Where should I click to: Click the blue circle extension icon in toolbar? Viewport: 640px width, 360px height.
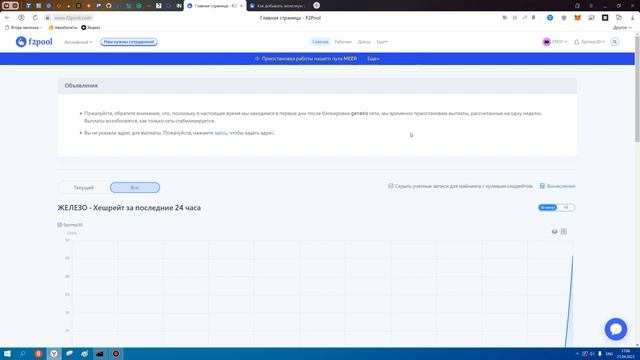tap(550, 18)
